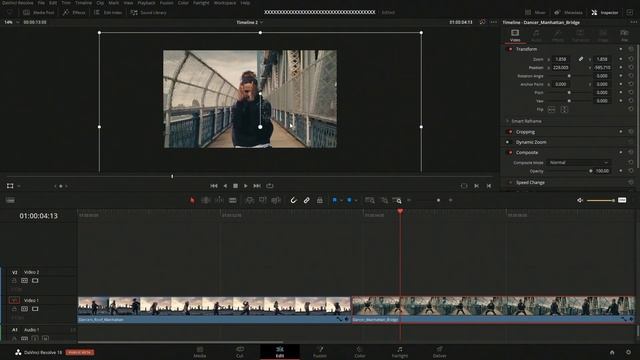Disable the Transform section toggle
This screenshot has width=640, height=360.
pyautogui.click(x=510, y=49)
